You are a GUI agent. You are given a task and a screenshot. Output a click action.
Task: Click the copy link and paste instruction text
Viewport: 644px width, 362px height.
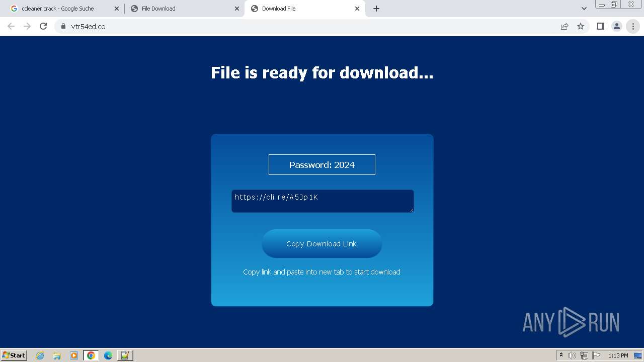click(x=322, y=272)
